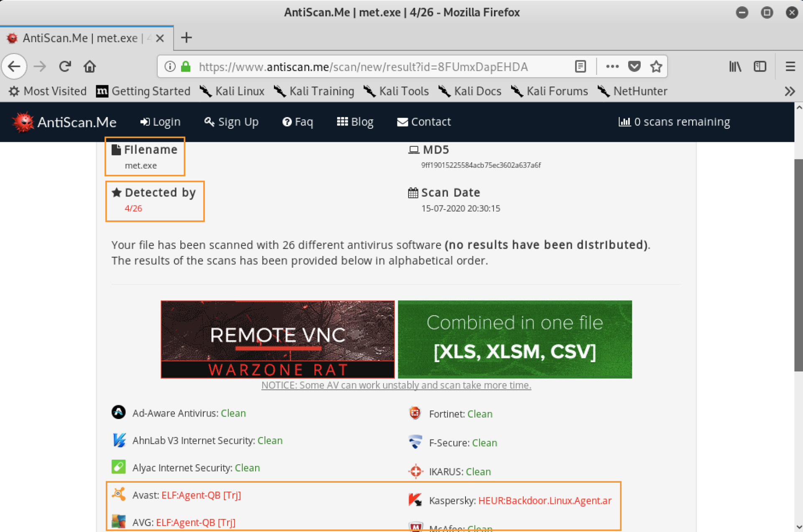The height and width of the screenshot is (532, 803).
Task: Click the scroll up arrow of the scrollbar
Action: click(798, 107)
